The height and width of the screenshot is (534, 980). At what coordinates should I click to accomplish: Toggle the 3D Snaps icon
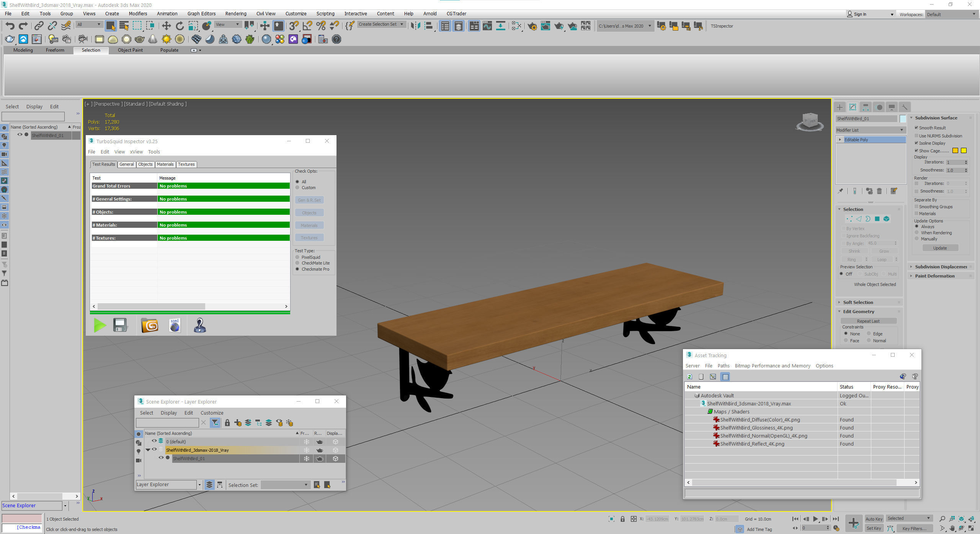coord(294,26)
